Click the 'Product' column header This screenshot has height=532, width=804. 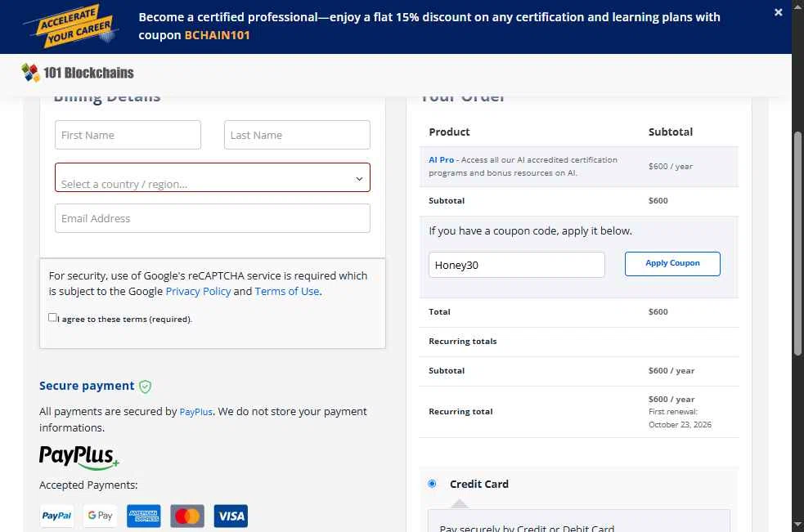[449, 132]
